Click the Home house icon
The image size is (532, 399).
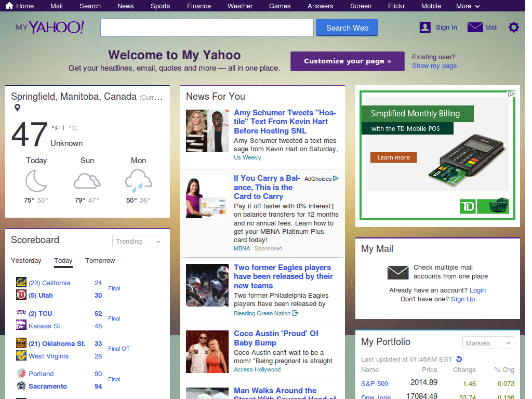tap(9, 5)
